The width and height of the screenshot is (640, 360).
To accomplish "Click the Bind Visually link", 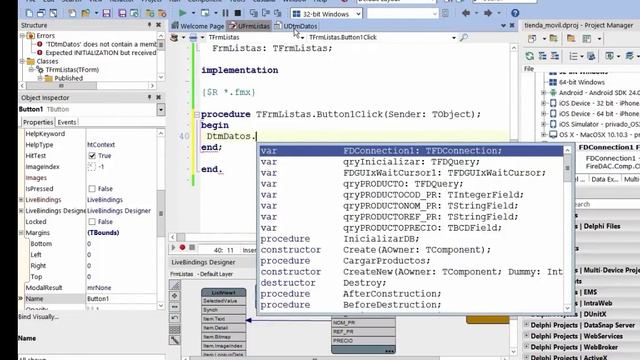I will click(38, 317).
